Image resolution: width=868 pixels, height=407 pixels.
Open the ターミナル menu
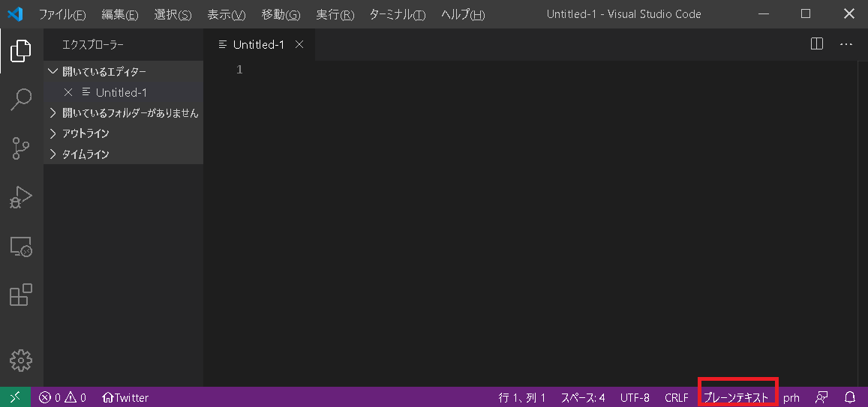click(x=398, y=14)
